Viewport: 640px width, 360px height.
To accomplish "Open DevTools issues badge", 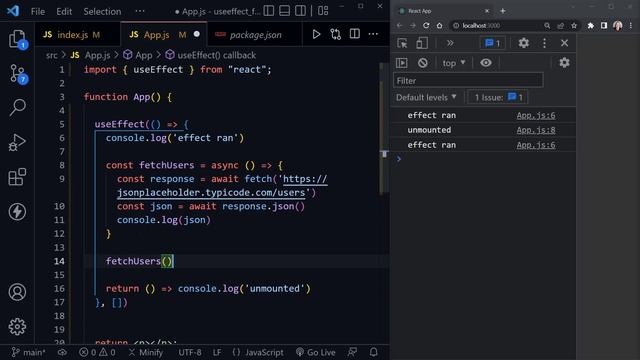I will pos(493,43).
